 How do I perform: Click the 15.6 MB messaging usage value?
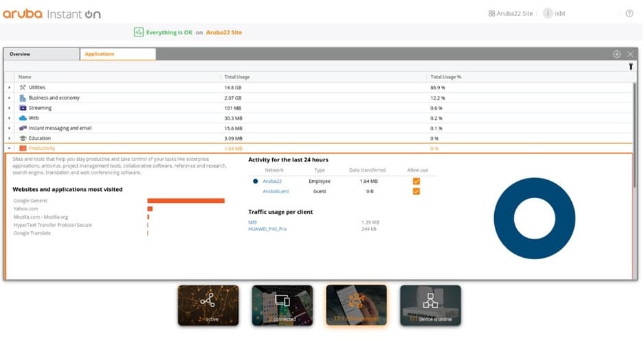pyautogui.click(x=233, y=128)
